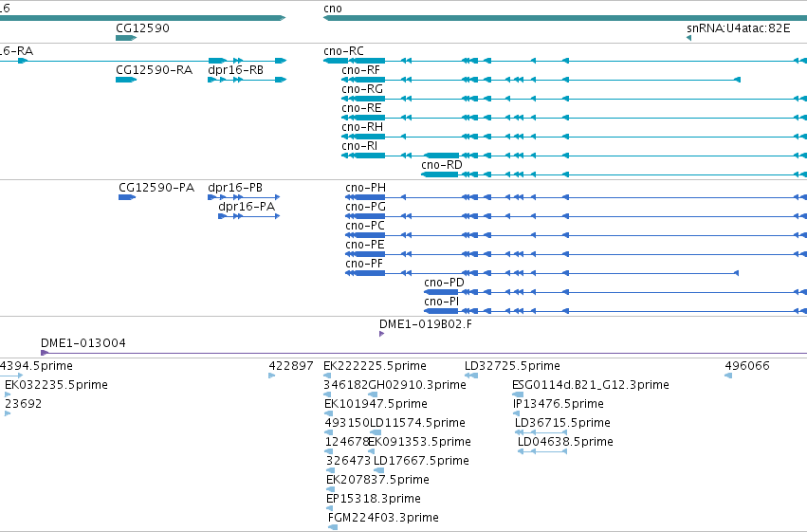Click EST EK091353.5prime
The width and height of the screenshot is (807, 532).
pos(420,442)
